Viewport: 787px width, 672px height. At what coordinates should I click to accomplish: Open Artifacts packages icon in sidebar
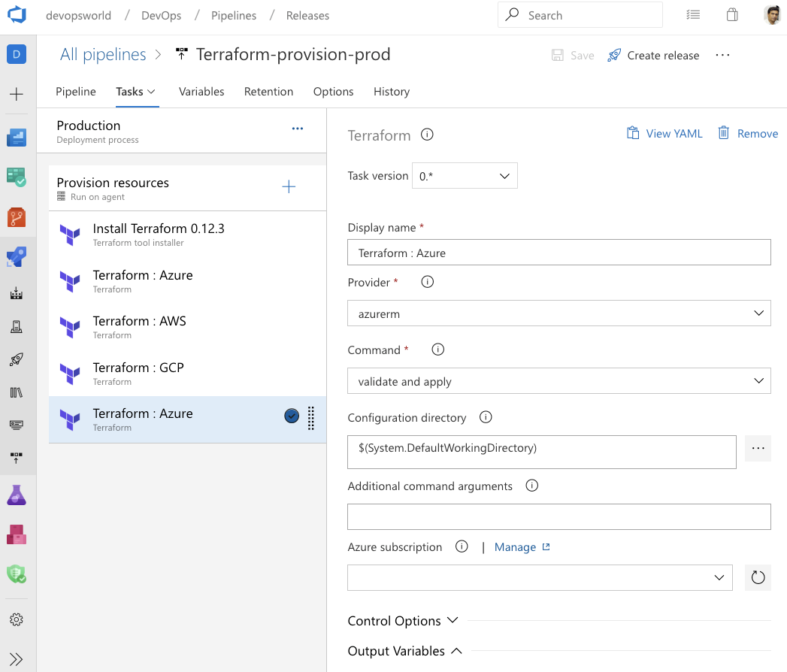[x=17, y=534]
